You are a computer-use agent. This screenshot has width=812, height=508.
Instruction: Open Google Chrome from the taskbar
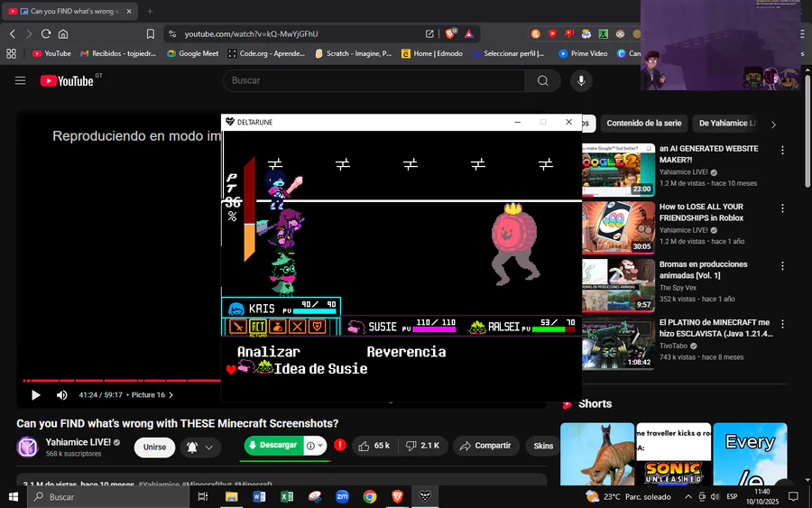[370, 496]
